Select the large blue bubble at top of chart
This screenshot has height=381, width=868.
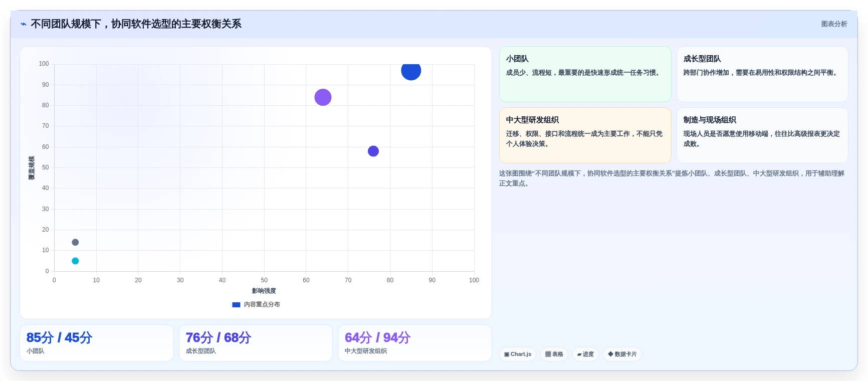pyautogui.click(x=411, y=71)
